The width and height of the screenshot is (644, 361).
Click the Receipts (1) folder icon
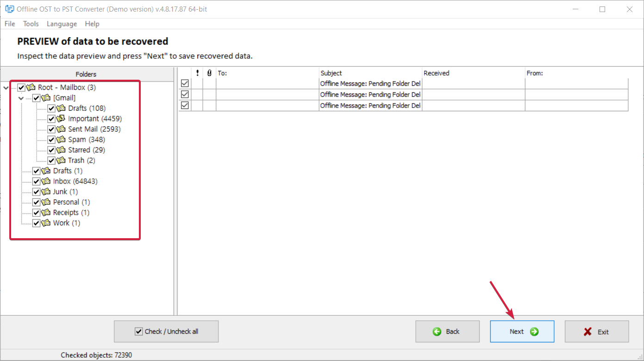pos(46,212)
